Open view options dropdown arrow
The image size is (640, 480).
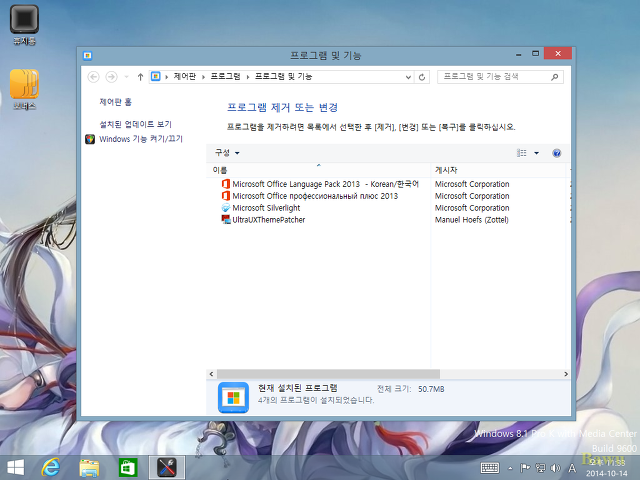(536, 153)
